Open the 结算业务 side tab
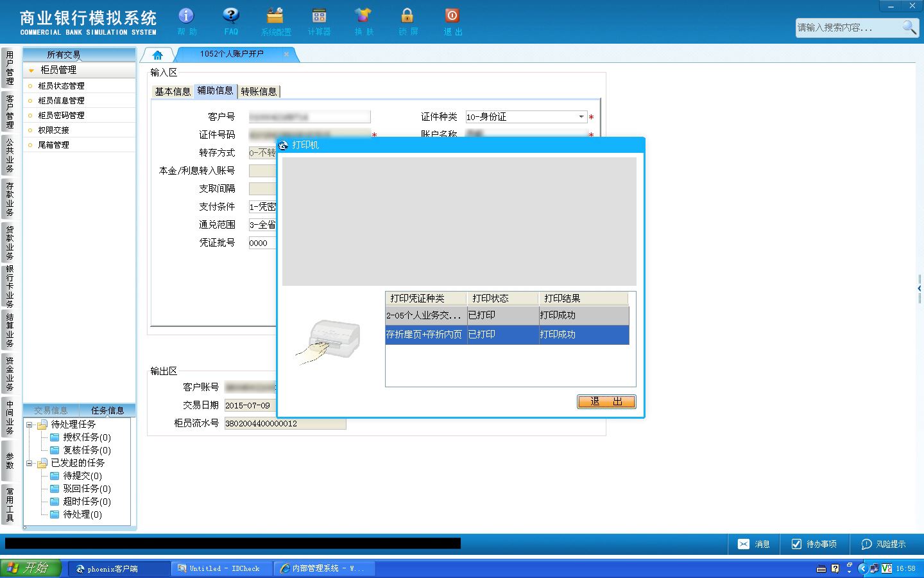The image size is (924, 578). point(10,330)
